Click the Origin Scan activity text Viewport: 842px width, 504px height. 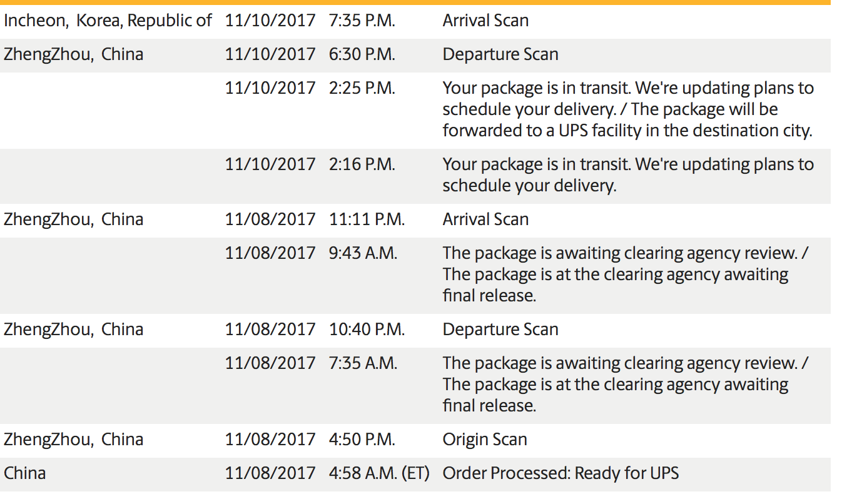(x=485, y=440)
